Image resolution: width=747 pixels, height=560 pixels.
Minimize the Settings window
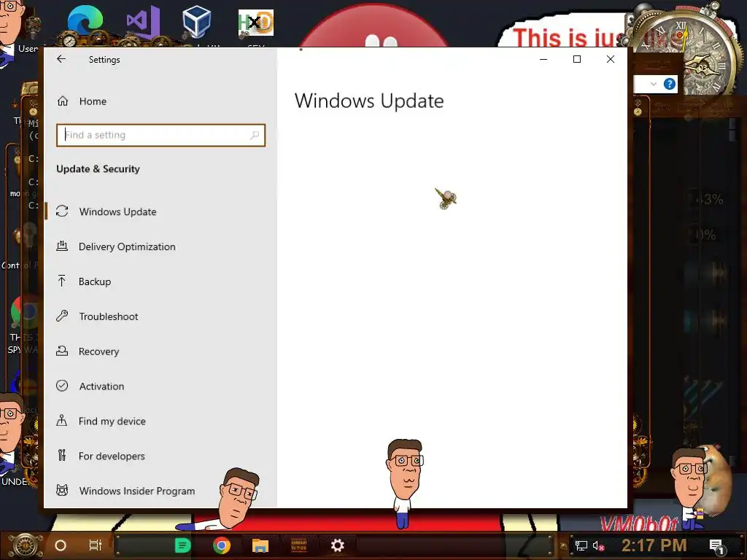(543, 59)
